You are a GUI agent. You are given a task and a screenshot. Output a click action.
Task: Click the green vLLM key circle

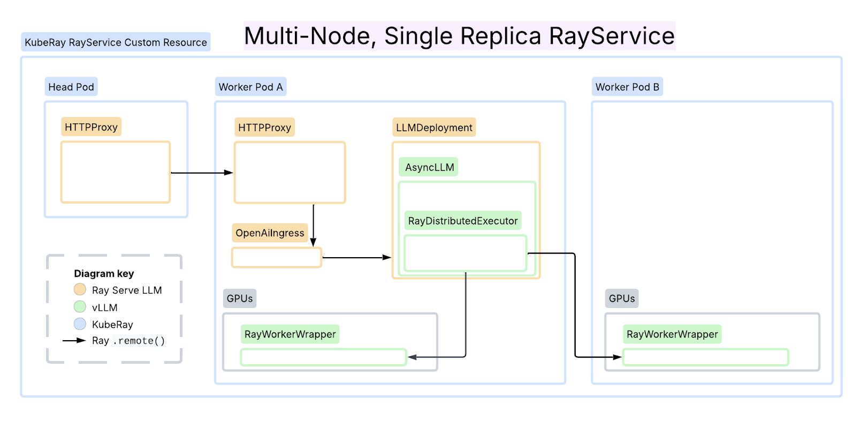[x=80, y=306]
